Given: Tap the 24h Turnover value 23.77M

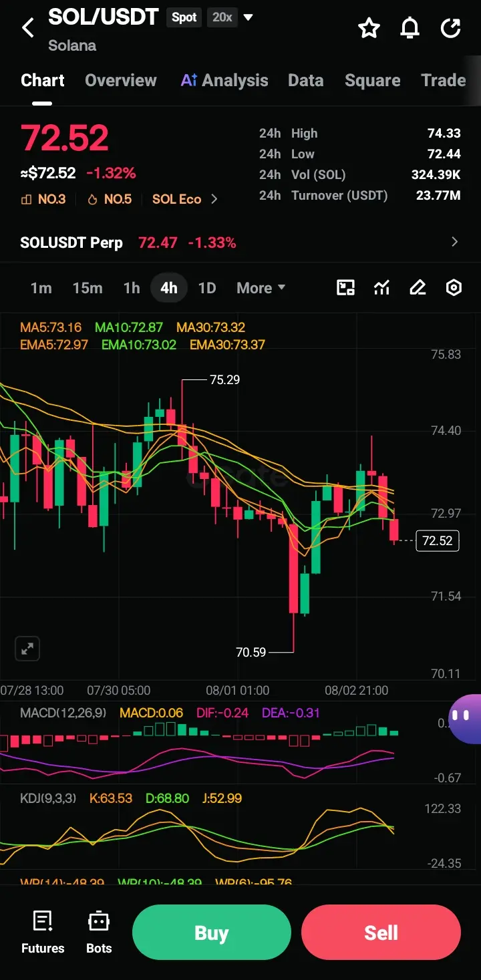Looking at the screenshot, I should [439, 196].
